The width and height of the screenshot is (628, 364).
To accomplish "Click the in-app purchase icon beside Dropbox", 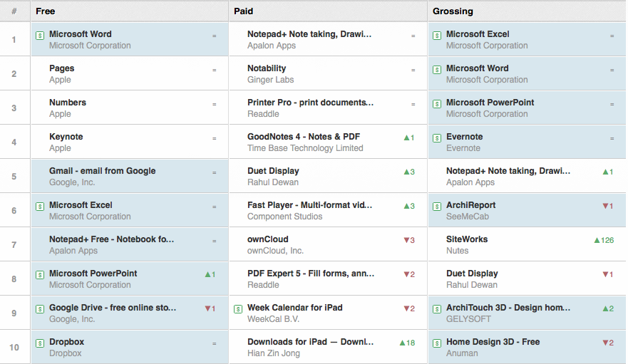I will [x=40, y=343].
